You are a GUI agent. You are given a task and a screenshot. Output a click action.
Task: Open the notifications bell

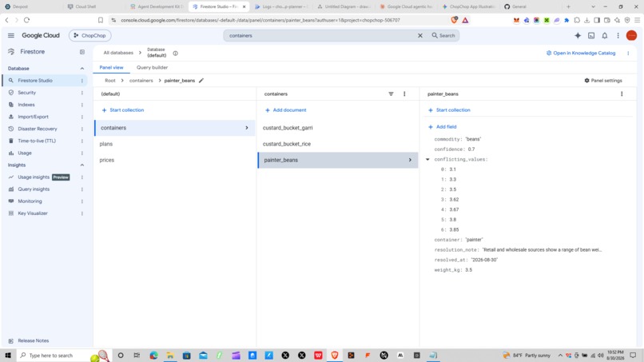(605, 36)
